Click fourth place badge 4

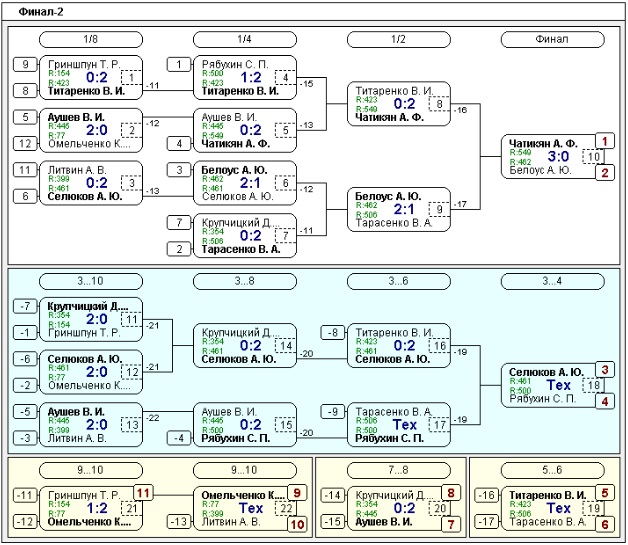click(605, 401)
